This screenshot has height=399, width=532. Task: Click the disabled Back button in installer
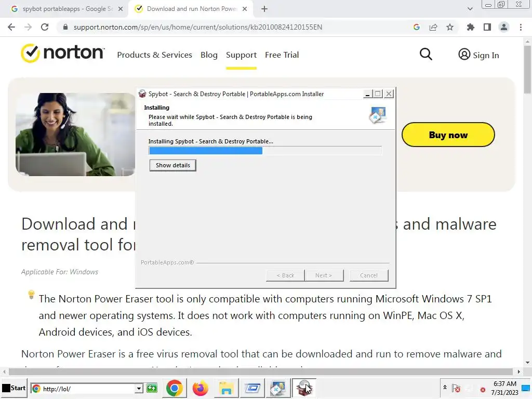(285, 275)
